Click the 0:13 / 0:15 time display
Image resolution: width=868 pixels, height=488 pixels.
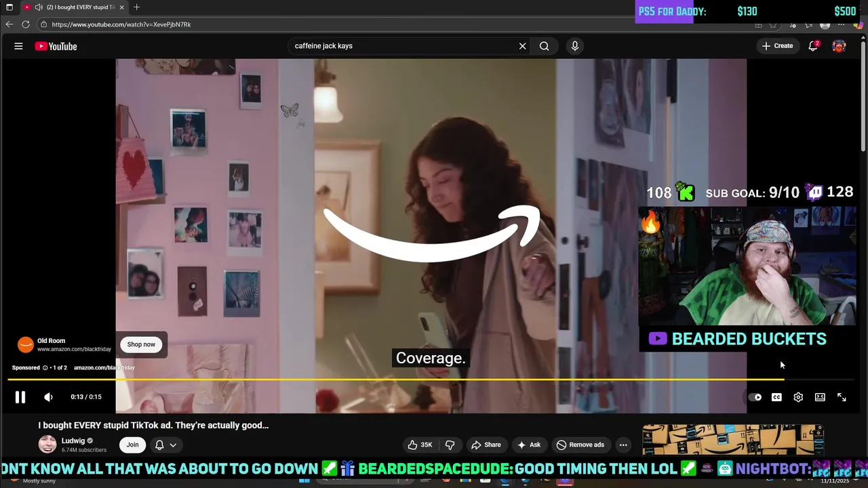[86, 397]
